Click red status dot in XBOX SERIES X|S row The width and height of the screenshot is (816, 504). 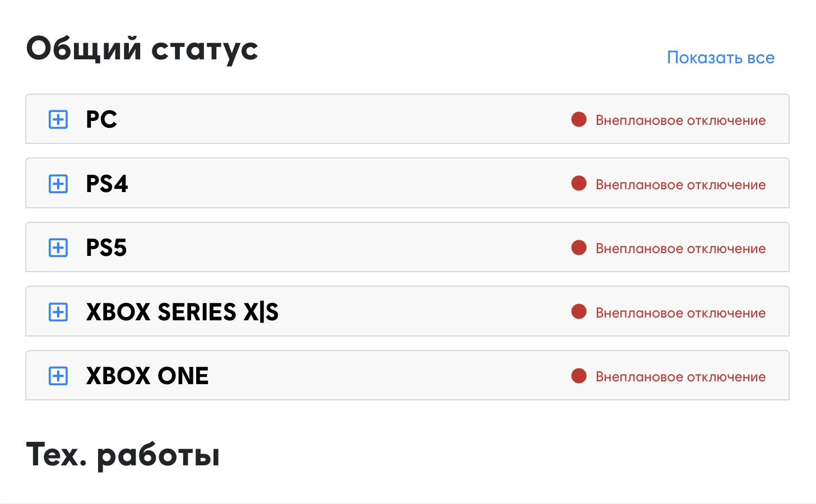coord(579,312)
